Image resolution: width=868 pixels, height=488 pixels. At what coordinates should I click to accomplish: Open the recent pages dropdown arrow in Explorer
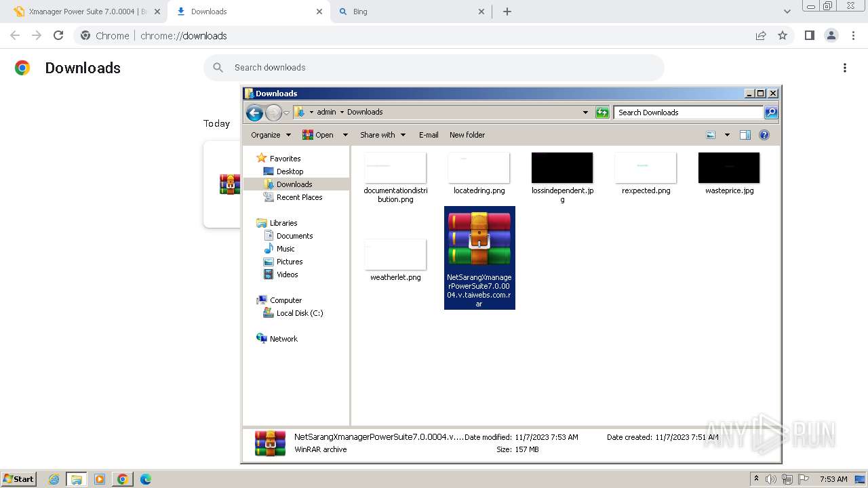click(x=287, y=113)
